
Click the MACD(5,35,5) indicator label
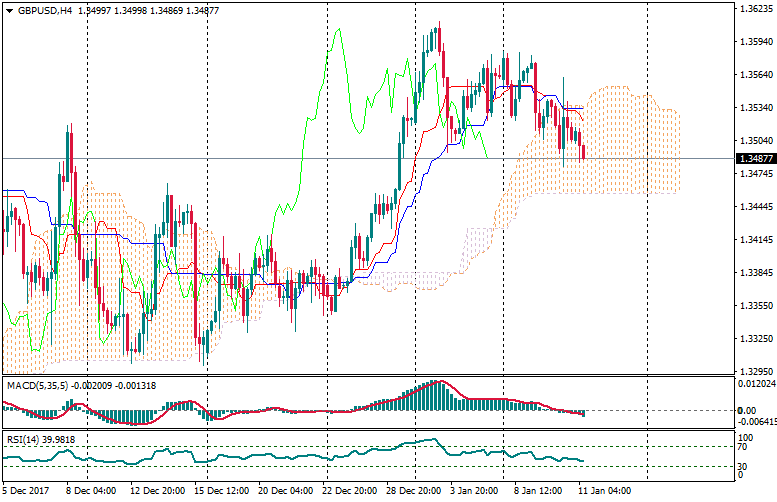(x=36, y=385)
